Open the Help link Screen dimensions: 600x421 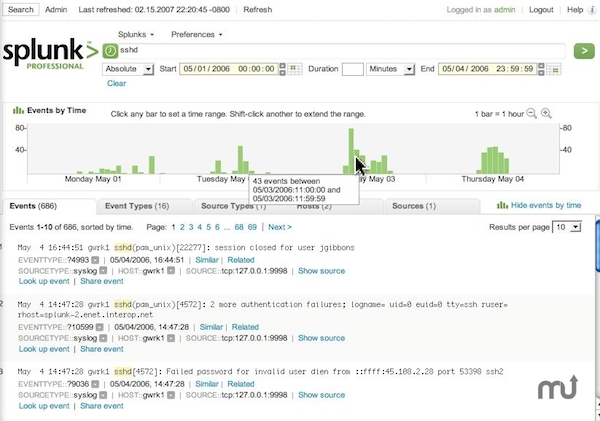(x=575, y=10)
